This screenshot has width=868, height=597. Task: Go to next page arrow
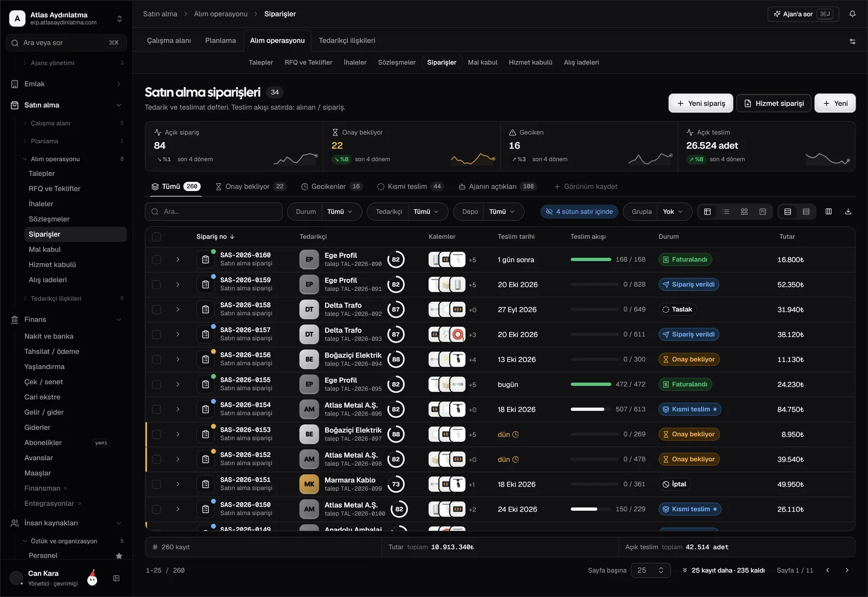(846, 570)
